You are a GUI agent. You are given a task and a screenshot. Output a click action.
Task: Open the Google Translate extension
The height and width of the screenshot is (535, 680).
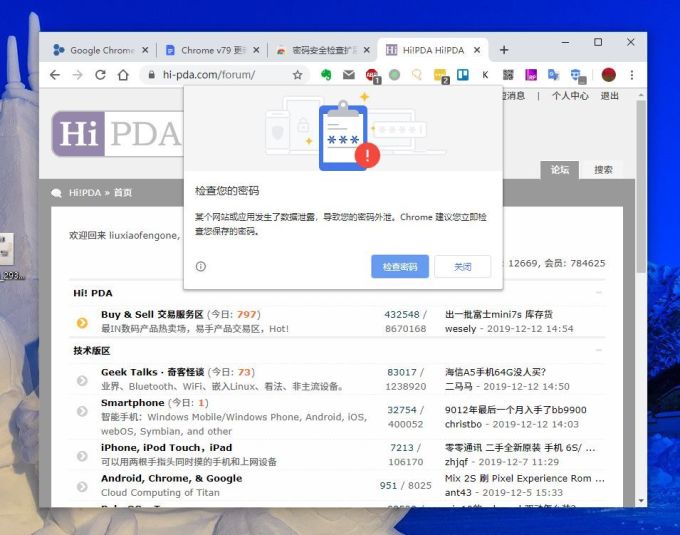click(x=553, y=75)
